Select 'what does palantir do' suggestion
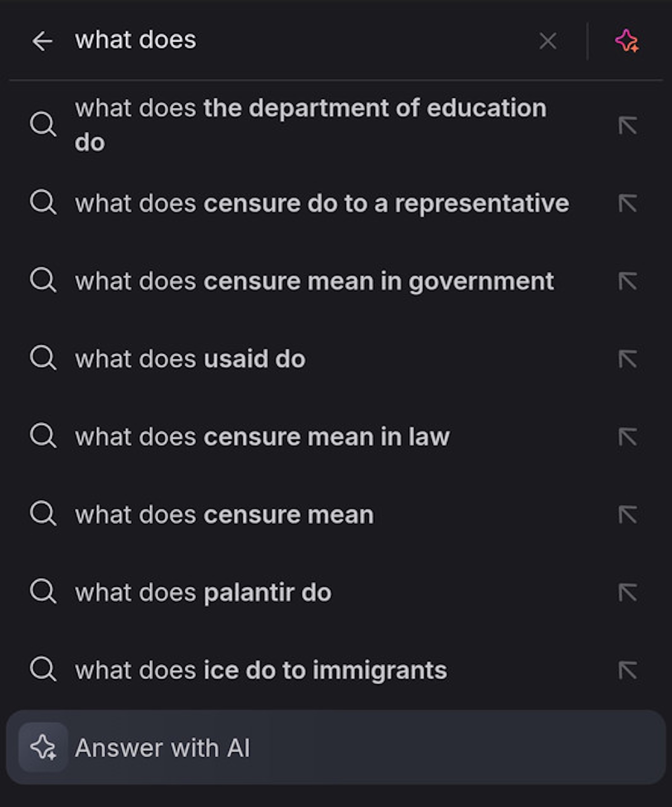Image resolution: width=672 pixels, height=807 pixels. tap(203, 593)
